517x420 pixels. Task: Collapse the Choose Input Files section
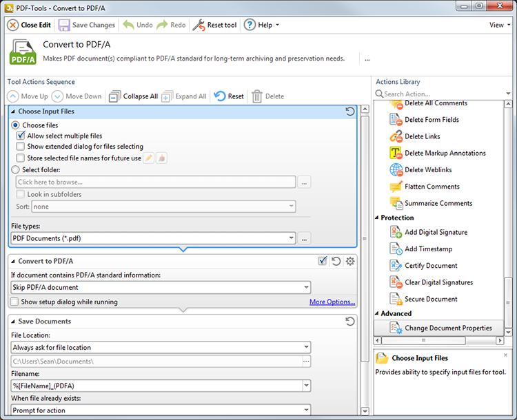coord(13,112)
